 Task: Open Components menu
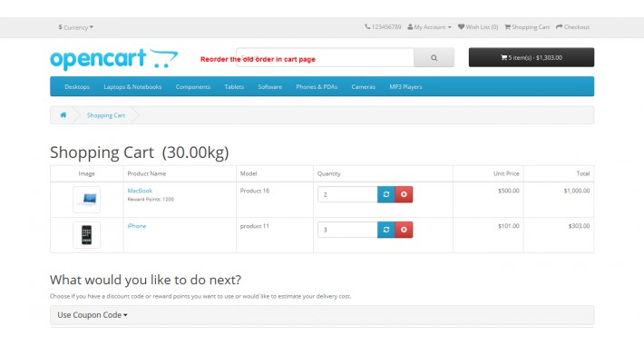193,87
